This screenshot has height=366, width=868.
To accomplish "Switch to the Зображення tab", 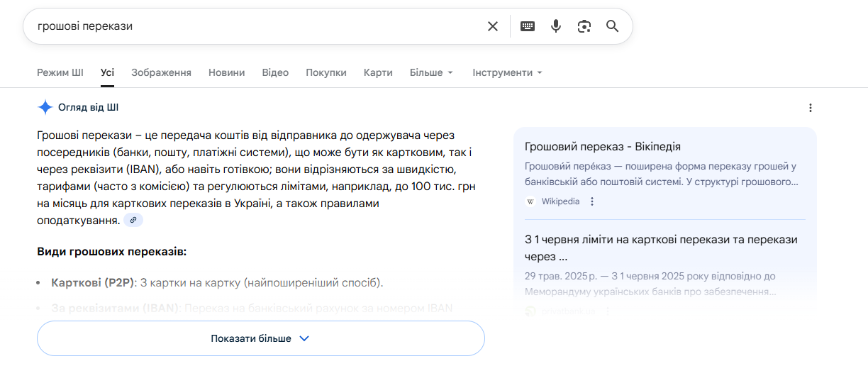I will point(161,72).
